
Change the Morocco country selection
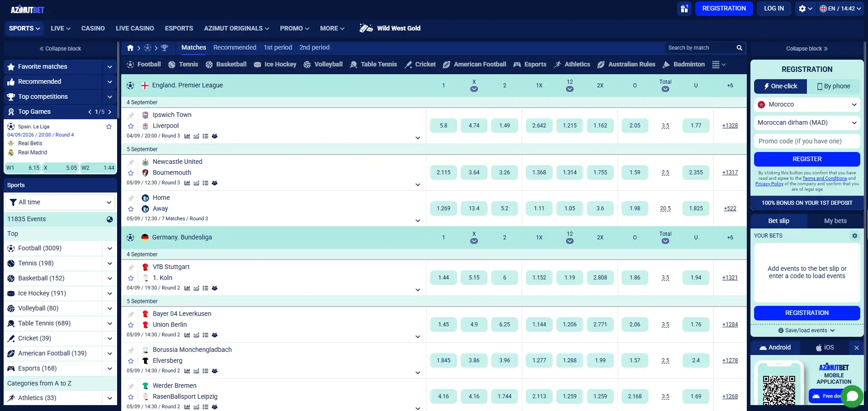pos(807,105)
